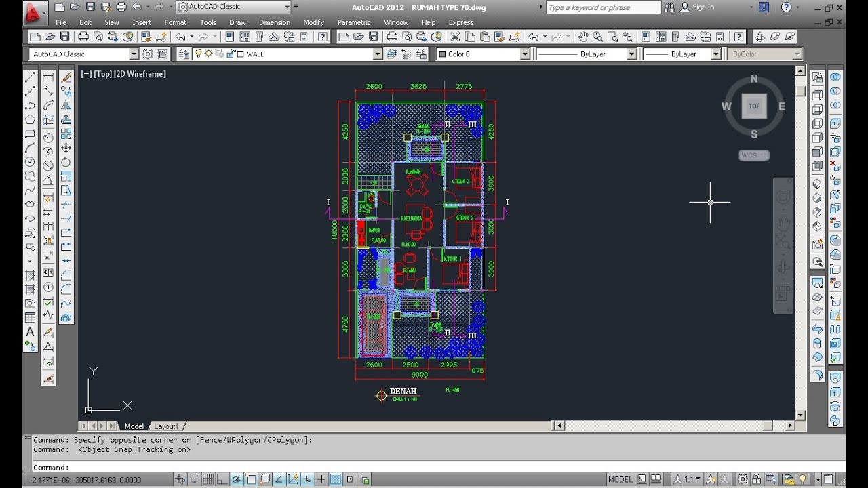868x488 pixels.
Task: Toggle Snap Mode in status bar
Action: point(195,479)
